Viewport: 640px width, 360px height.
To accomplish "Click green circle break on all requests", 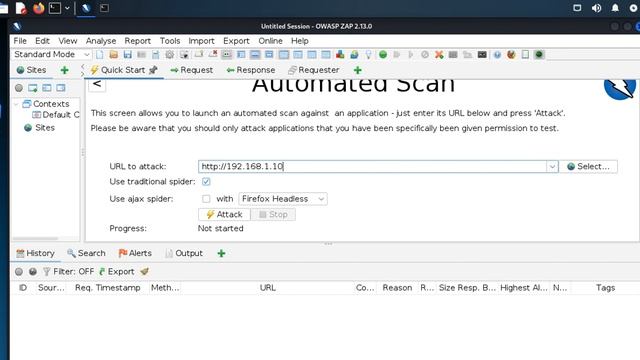I will pyautogui.click(x=383, y=54).
